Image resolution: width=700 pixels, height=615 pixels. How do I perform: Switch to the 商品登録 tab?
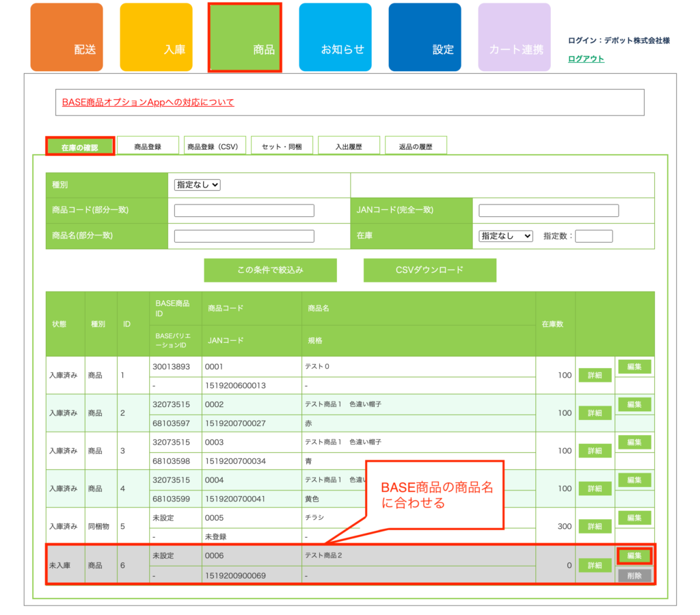[148, 146]
